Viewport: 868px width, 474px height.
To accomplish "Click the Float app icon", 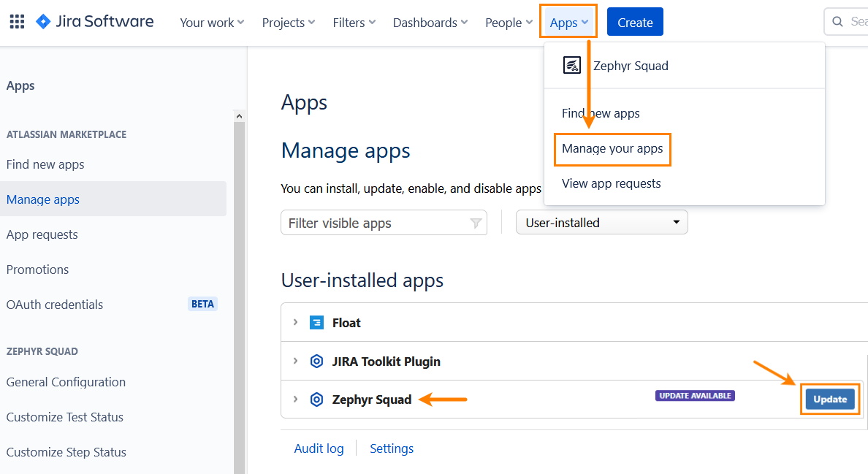I will [316, 323].
